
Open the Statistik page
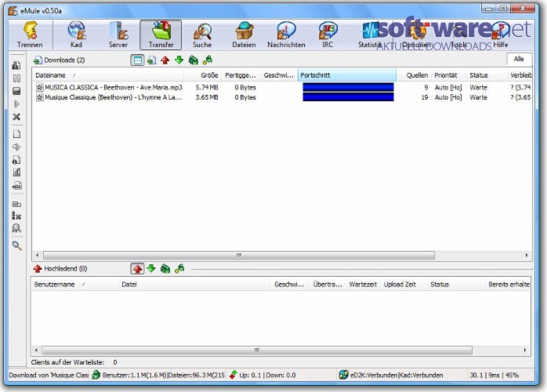point(370,34)
